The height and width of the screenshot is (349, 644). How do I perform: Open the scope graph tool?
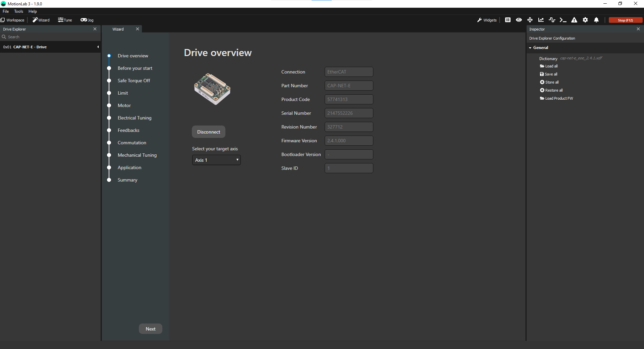click(540, 20)
